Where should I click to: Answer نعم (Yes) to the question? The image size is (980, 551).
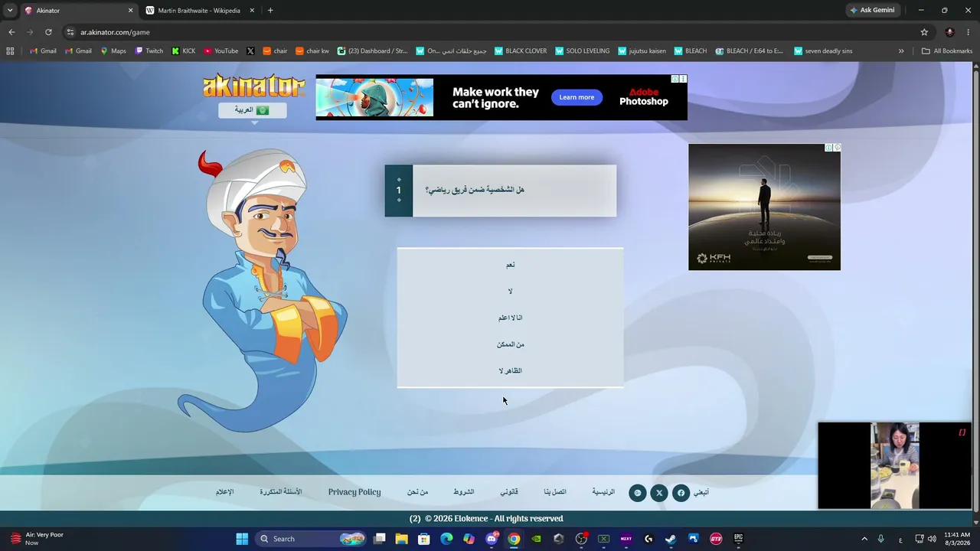point(511,265)
